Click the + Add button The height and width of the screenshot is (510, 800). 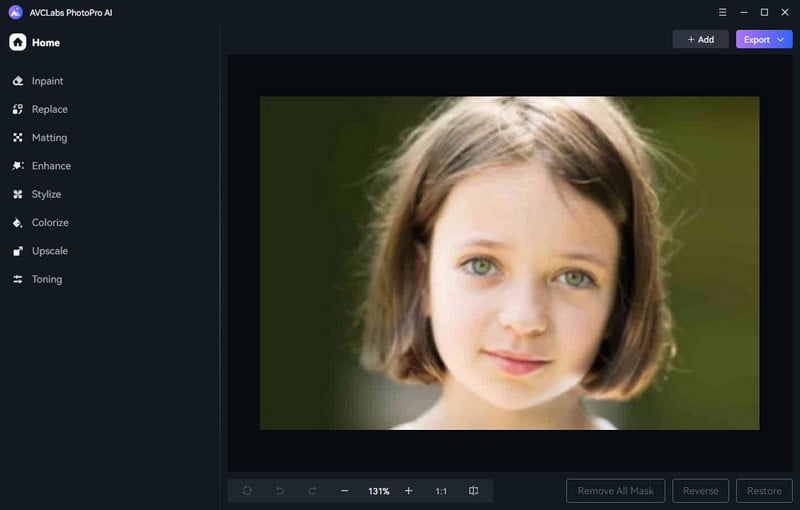pyautogui.click(x=701, y=39)
